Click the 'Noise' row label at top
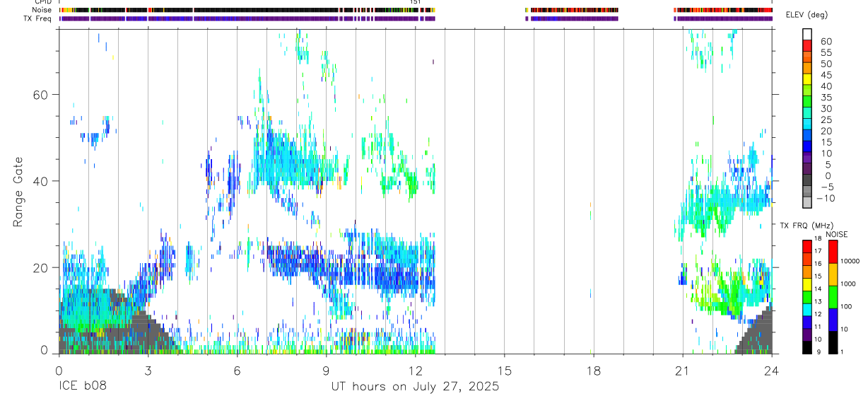 click(x=43, y=10)
